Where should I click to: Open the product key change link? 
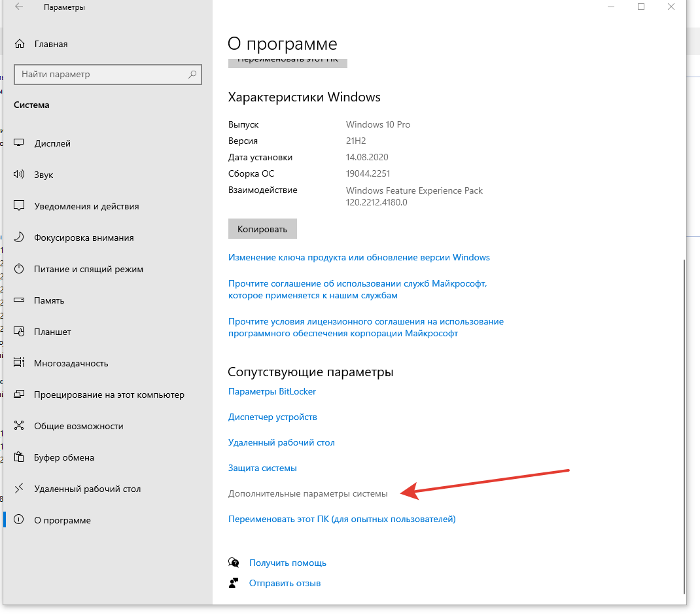click(x=359, y=257)
